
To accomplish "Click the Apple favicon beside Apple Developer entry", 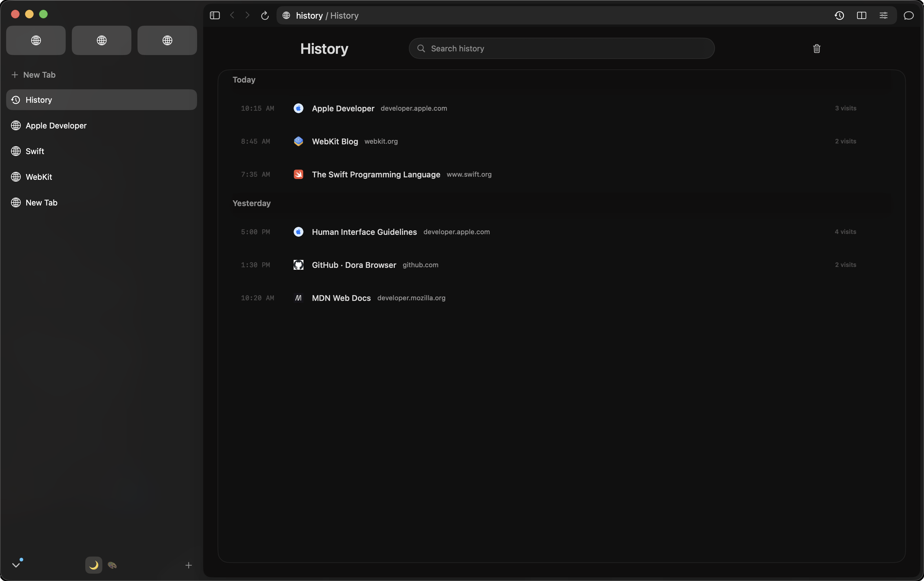I will [298, 108].
